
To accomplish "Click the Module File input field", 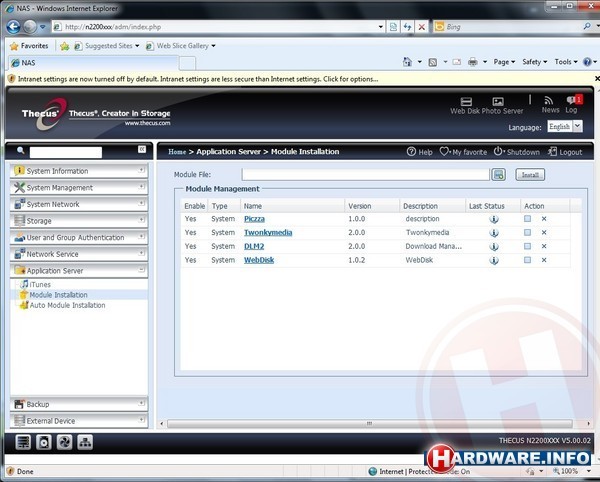I will [x=365, y=175].
